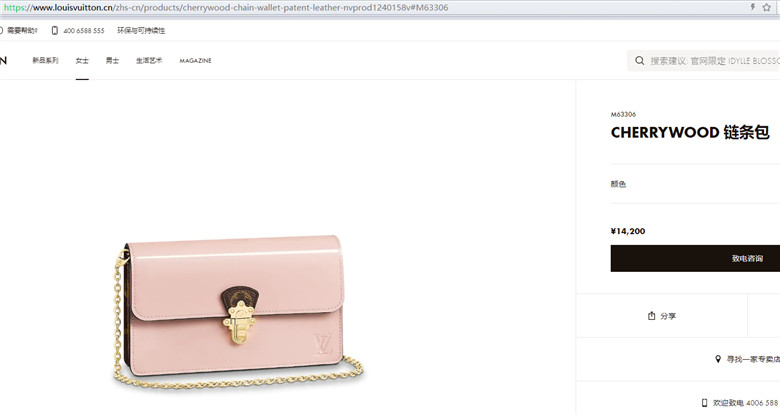Focus the 搜索建议 search field
This screenshot has height=415, width=780.
703,61
